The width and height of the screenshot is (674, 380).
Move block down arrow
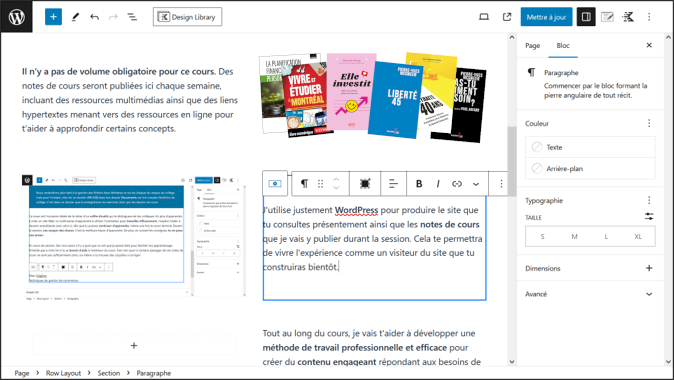pyautogui.click(x=336, y=188)
